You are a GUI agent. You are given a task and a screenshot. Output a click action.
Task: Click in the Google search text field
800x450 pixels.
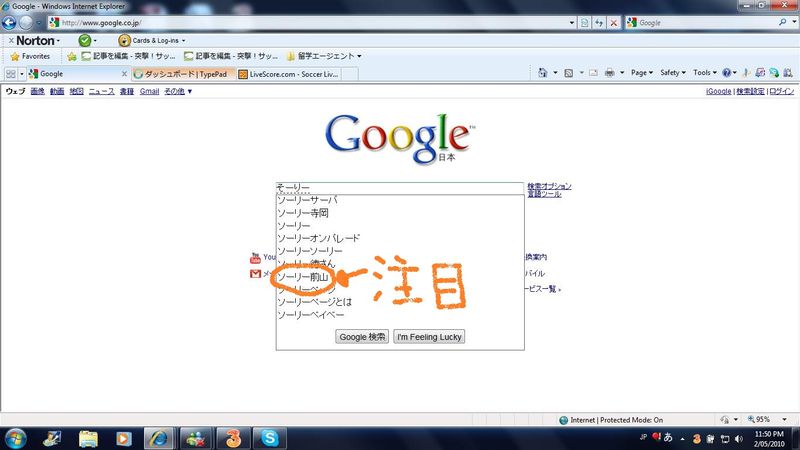399,188
